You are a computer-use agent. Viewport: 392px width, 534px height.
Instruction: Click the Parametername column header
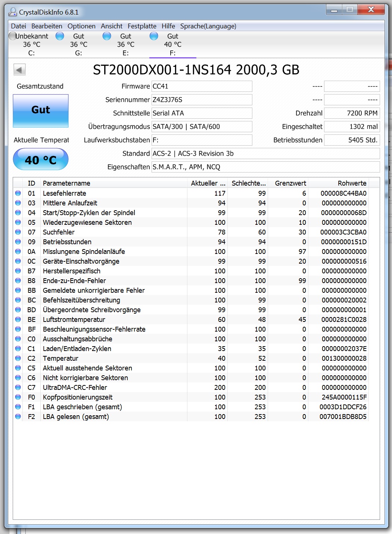[113, 183]
